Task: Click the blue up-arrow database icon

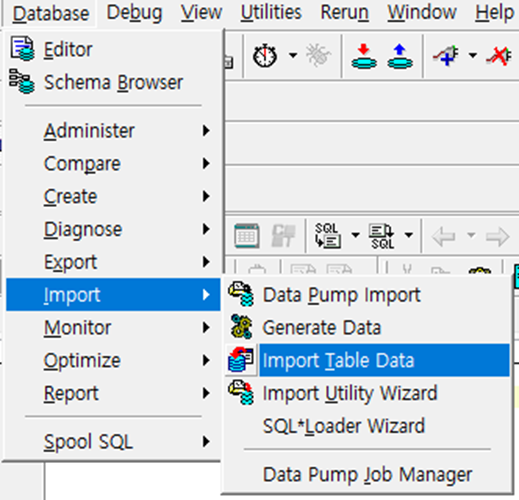Action: pos(400,56)
